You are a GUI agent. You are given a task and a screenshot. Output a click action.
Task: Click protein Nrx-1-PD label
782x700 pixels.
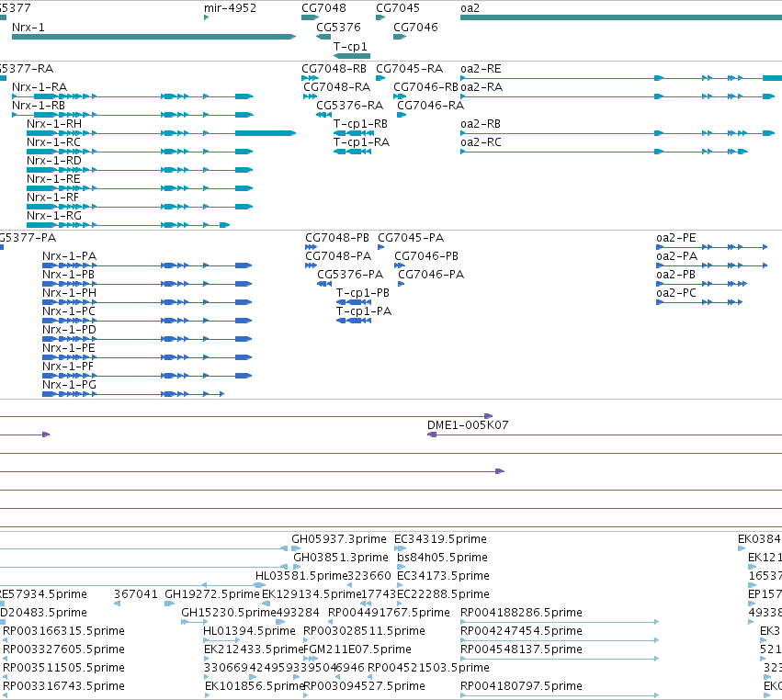[x=69, y=330]
